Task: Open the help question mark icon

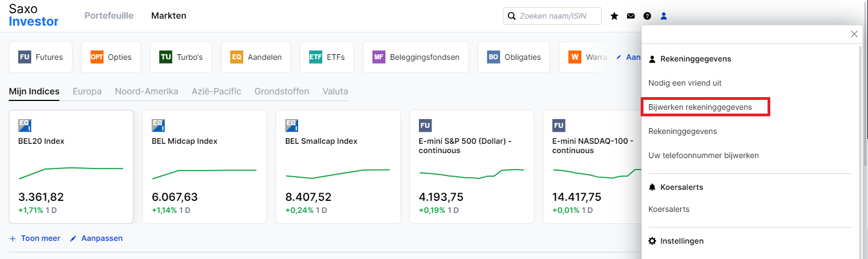Action: pos(647,16)
